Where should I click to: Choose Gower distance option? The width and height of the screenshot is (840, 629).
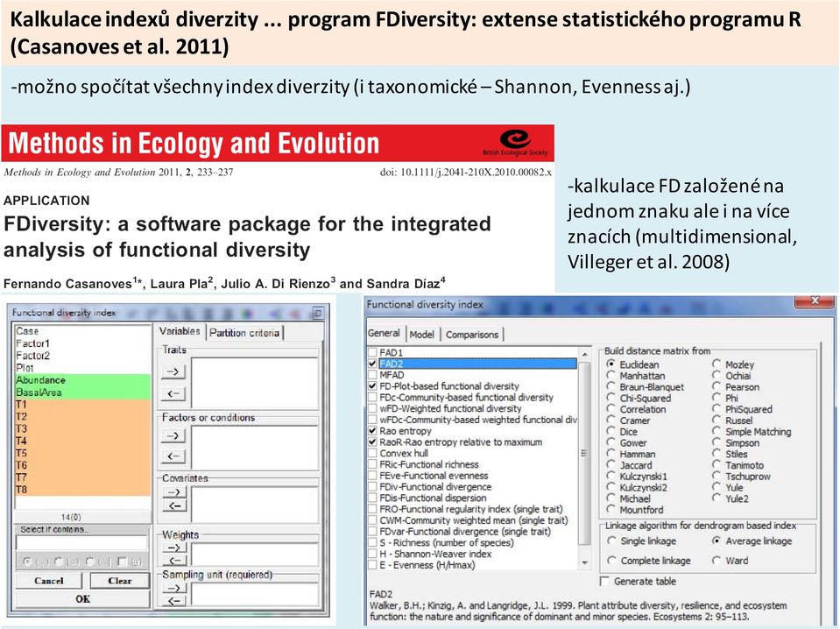pos(611,442)
